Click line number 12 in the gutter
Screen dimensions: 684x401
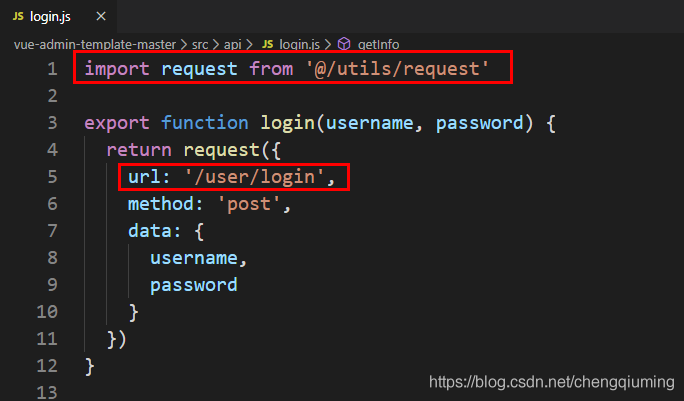click(47, 366)
